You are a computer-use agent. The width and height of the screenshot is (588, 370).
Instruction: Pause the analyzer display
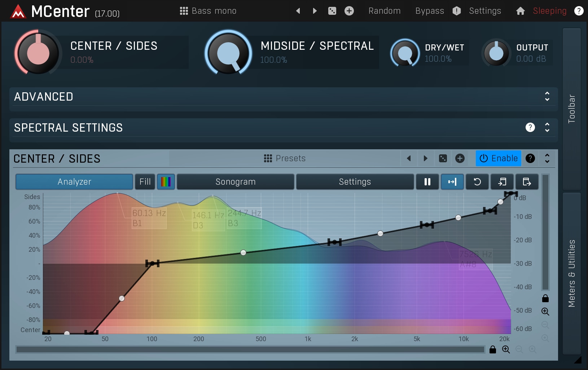(427, 182)
